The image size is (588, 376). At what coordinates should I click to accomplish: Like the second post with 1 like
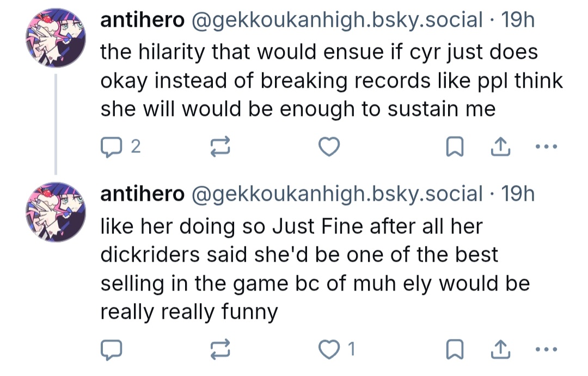(336, 349)
